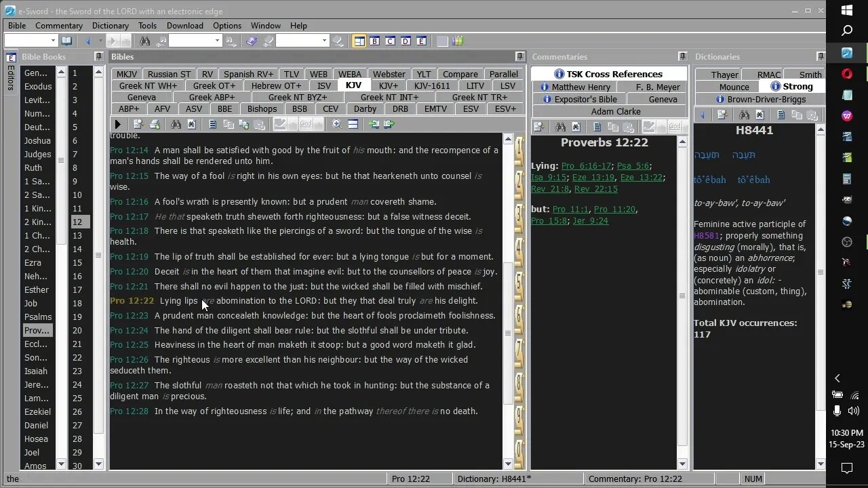
Task: Open the Windows notification center
Action: pyautogui.click(x=847, y=468)
